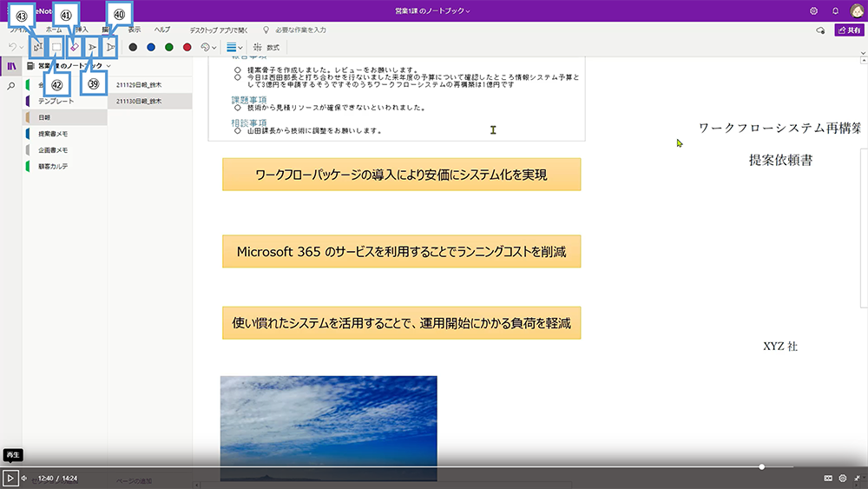This screenshot has width=868, height=489.
Task: Click the undo arrow icon
Action: coord(12,47)
